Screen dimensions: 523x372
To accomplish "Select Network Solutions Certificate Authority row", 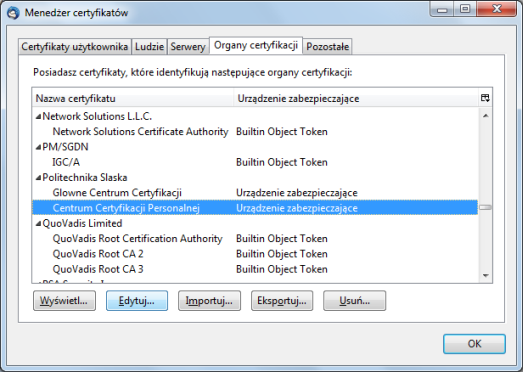I will 255,132.
